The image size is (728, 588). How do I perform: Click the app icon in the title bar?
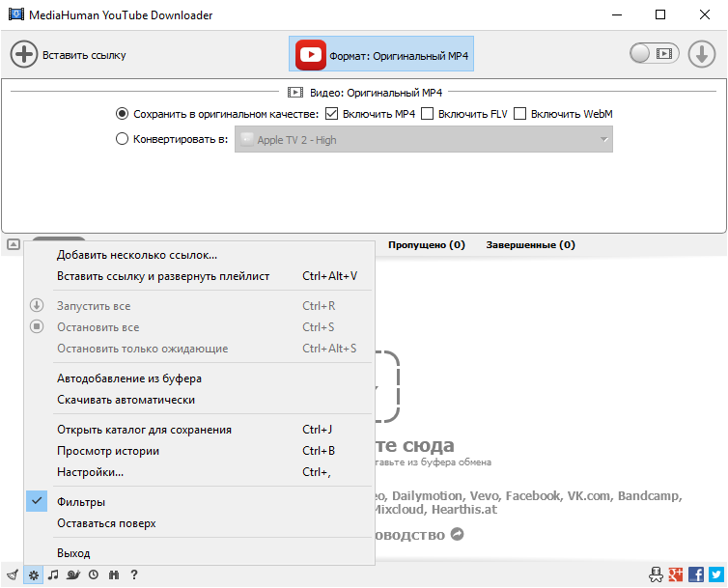[x=16, y=14]
